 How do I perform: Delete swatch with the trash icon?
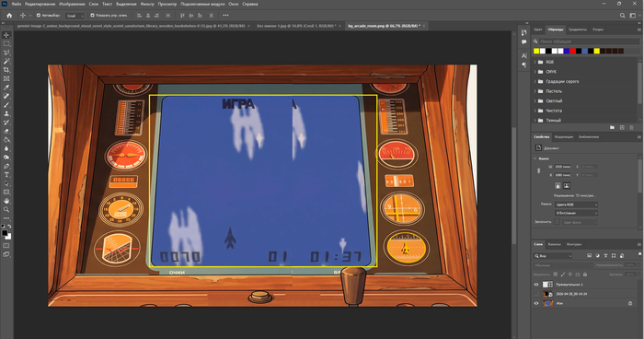pos(632,127)
